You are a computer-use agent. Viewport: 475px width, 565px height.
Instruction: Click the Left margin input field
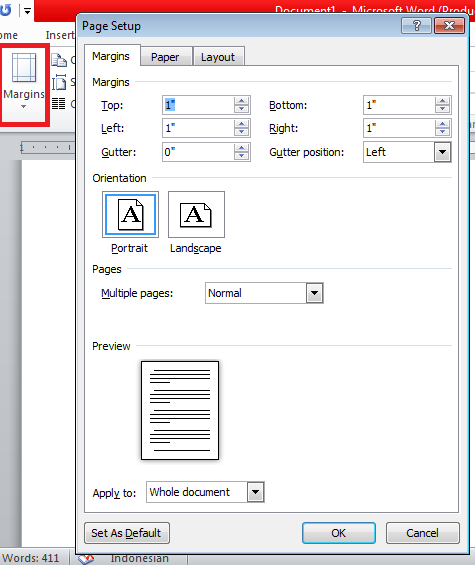pos(199,128)
